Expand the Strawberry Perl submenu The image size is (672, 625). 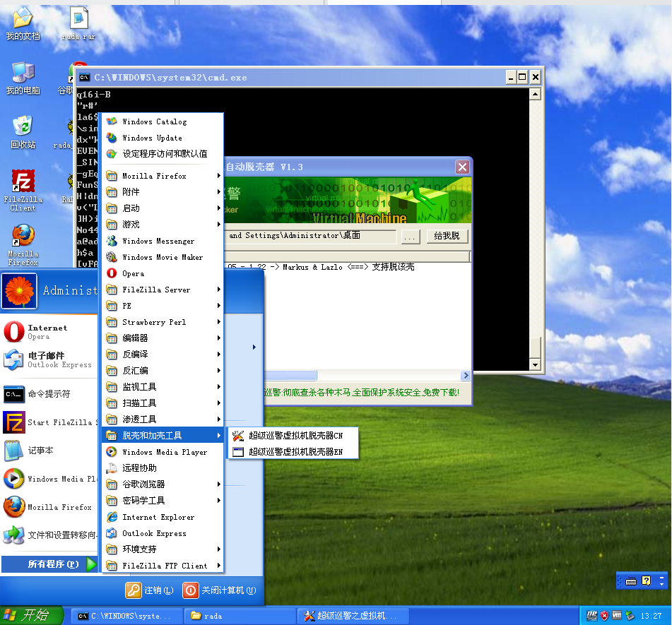[x=163, y=322]
